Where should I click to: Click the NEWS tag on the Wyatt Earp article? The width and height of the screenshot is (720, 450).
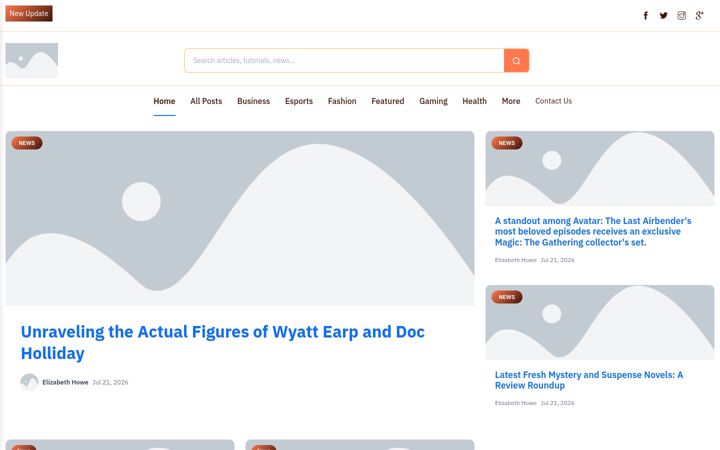tap(27, 143)
